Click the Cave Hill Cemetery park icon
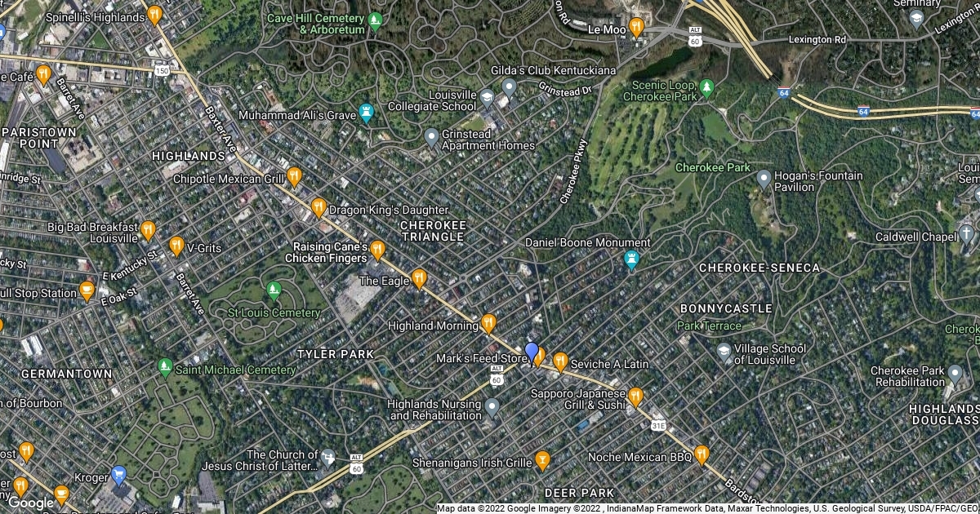 (x=376, y=21)
